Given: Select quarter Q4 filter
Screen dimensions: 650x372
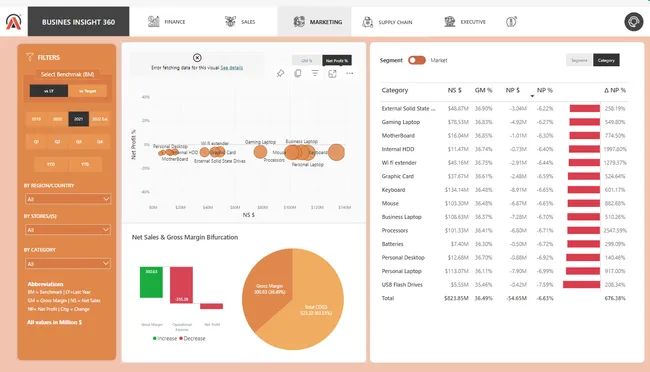Looking at the screenshot, I should tap(100, 142).
